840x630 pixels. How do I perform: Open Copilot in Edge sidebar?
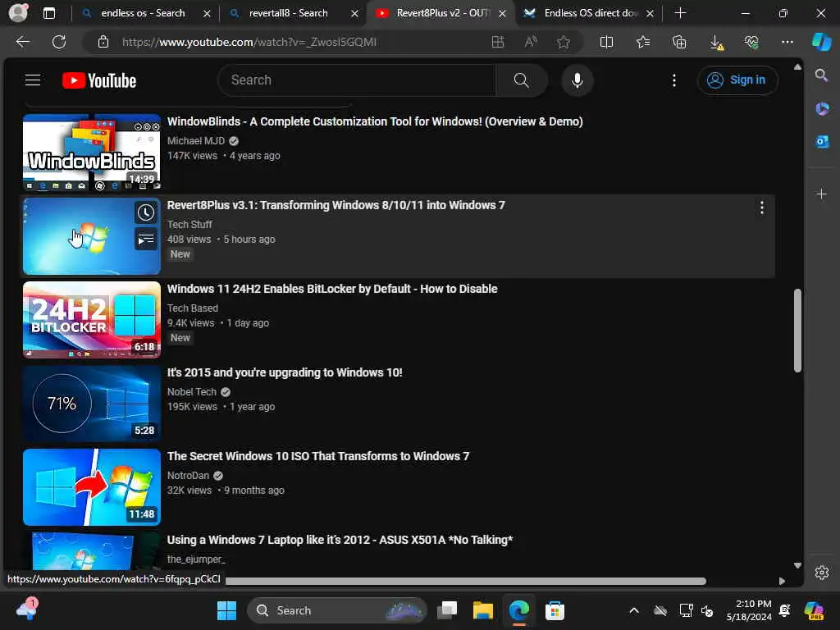click(x=821, y=42)
